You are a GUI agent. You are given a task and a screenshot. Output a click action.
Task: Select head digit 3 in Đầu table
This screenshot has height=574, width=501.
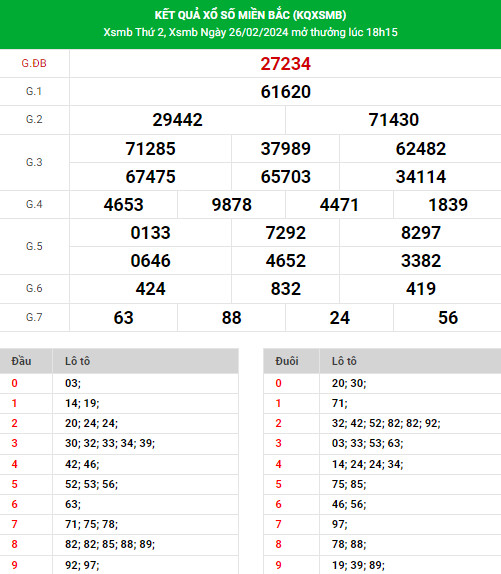click(14, 443)
